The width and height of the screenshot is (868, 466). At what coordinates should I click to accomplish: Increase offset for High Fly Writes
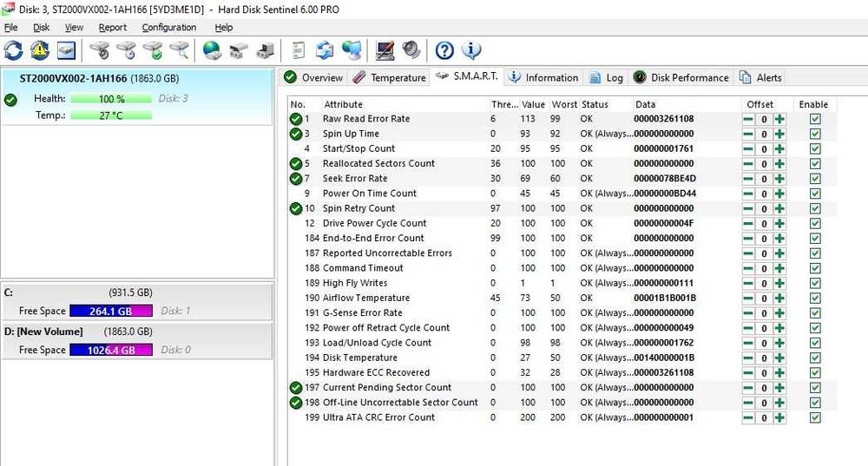(779, 284)
